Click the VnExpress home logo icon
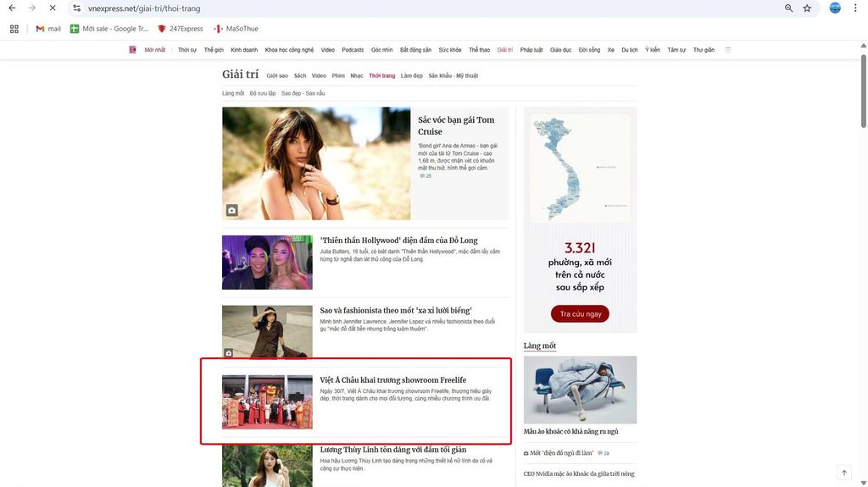This screenshot has width=868, height=487. (x=132, y=50)
